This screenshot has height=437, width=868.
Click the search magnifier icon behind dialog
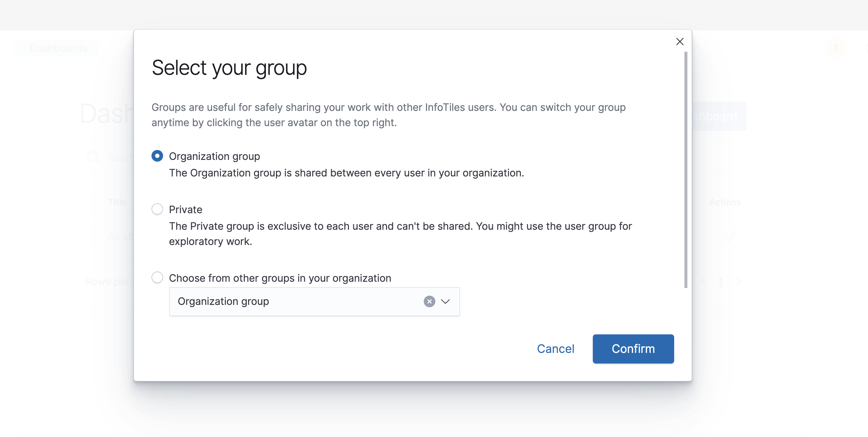93,157
